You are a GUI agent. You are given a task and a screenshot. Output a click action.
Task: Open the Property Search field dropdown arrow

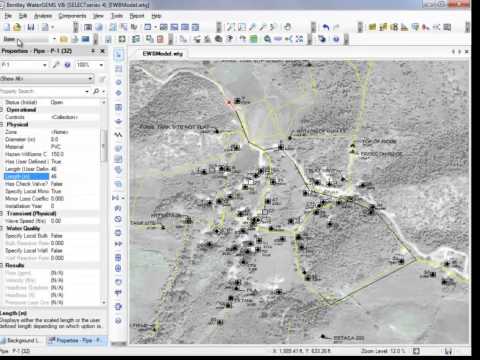pos(87,91)
